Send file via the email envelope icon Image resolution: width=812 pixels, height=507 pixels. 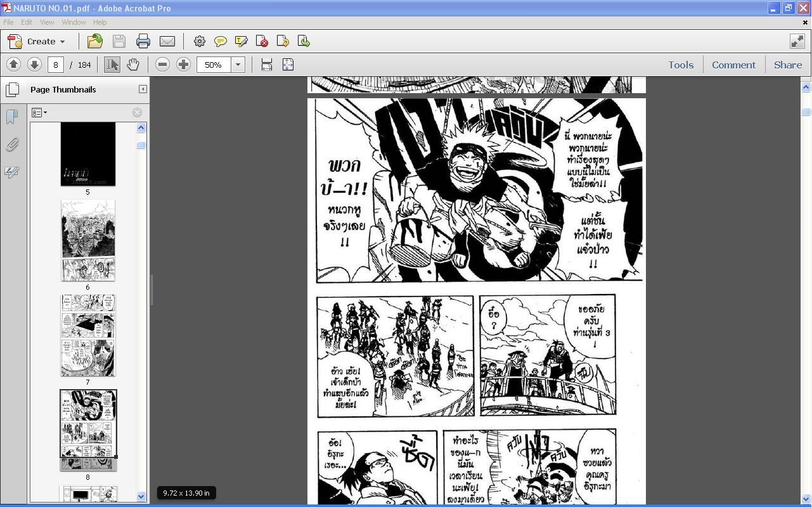167,41
